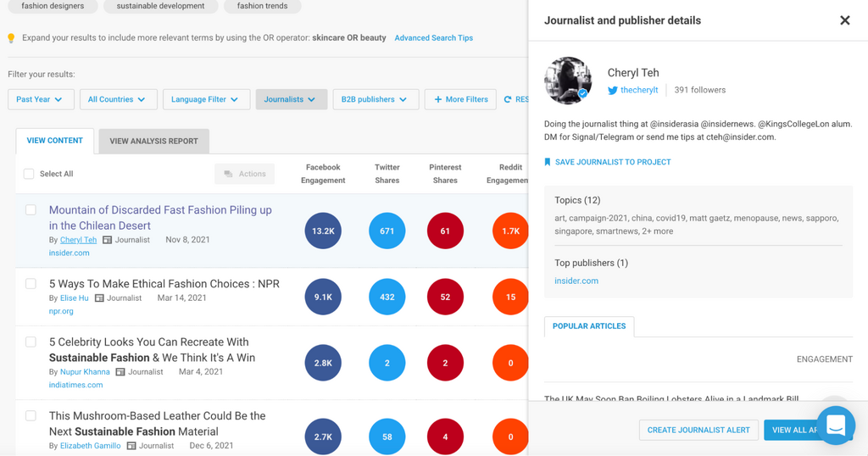Viewport: 868px width, 456px height.
Task: Open the Advanced Search Tips link
Action: coord(433,38)
